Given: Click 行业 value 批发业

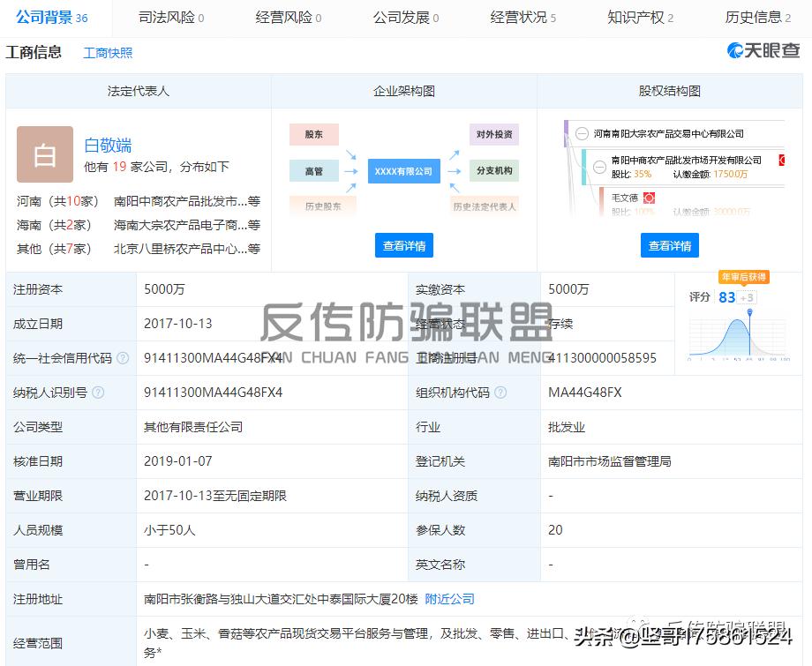Looking at the screenshot, I should coord(567,428).
